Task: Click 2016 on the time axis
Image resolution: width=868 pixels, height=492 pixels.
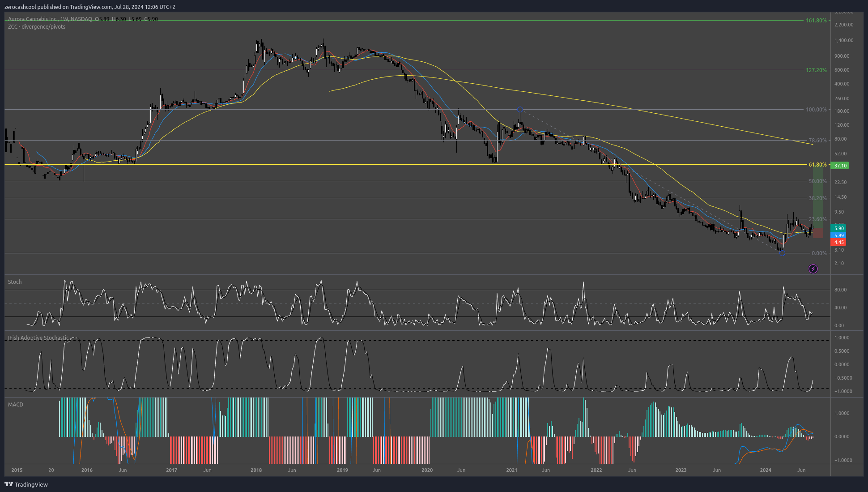Action: (87, 470)
